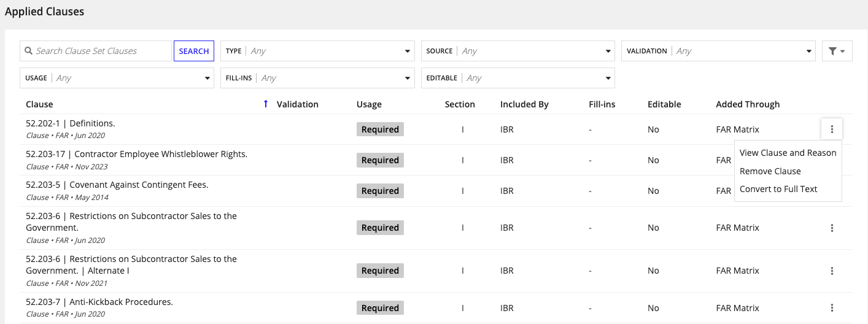This screenshot has height=324, width=868.
Task: Click the Added Through column header
Action: click(748, 104)
